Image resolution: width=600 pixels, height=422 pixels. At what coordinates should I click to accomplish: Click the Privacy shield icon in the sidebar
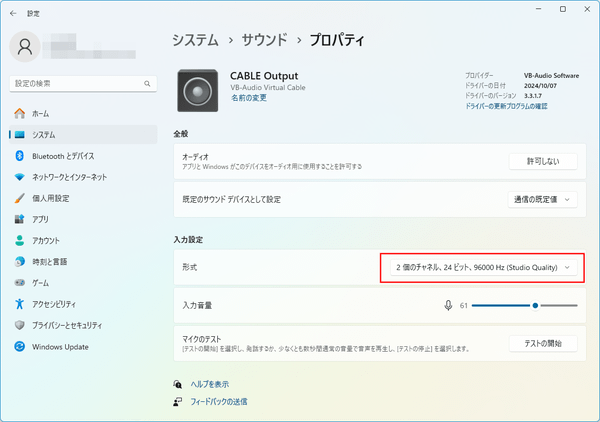pos(20,325)
